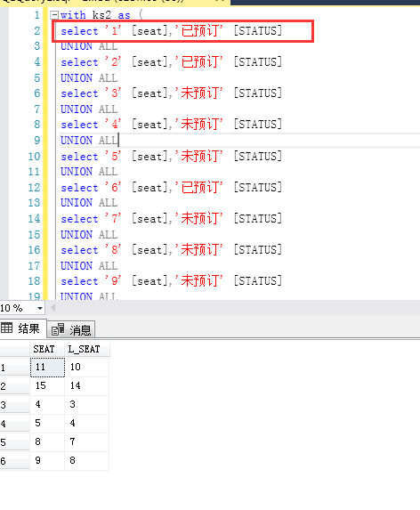This screenshot has height=510, width=420.
Task: Click line number 1 in the gutter
Action: click(37, 15)
